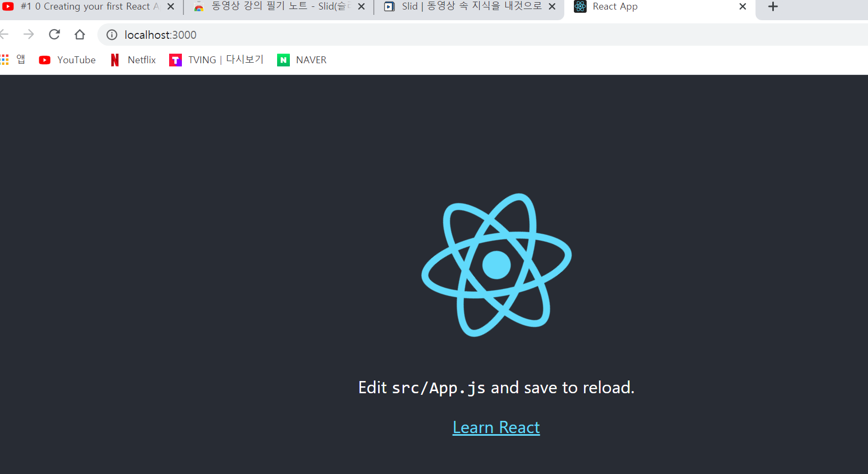Close the React App tab
The width and height of the screenshot is (868, 474).
(x=743, y=7)
